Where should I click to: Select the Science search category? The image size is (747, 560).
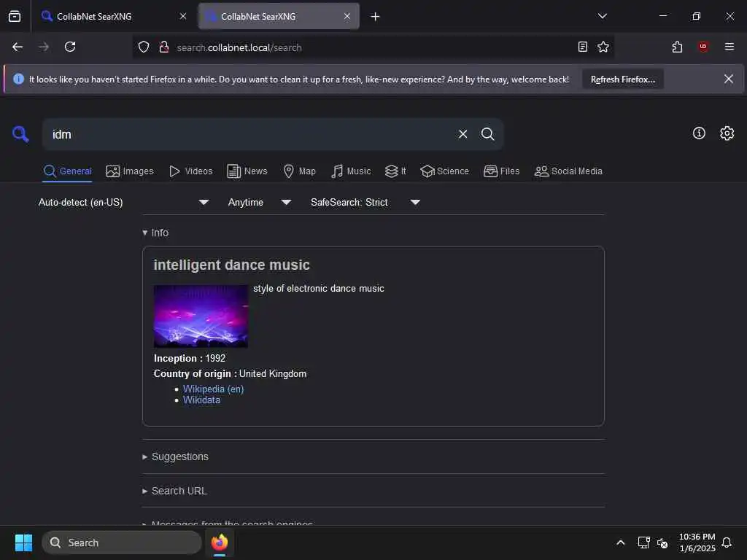pyautogui.click(x=444, y=171)
